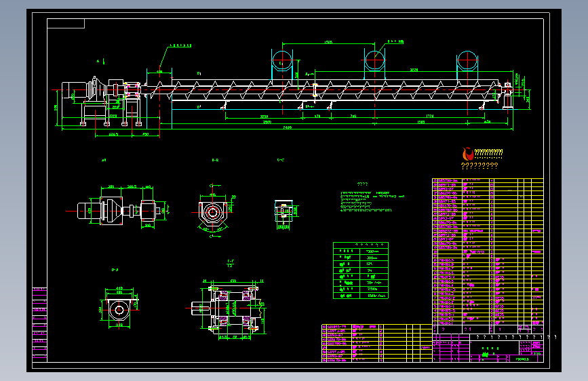The width and height of the screenshot is (588, 381).
Task: Select the octagonal B-B cross-section view
Action: coord(213,212)
